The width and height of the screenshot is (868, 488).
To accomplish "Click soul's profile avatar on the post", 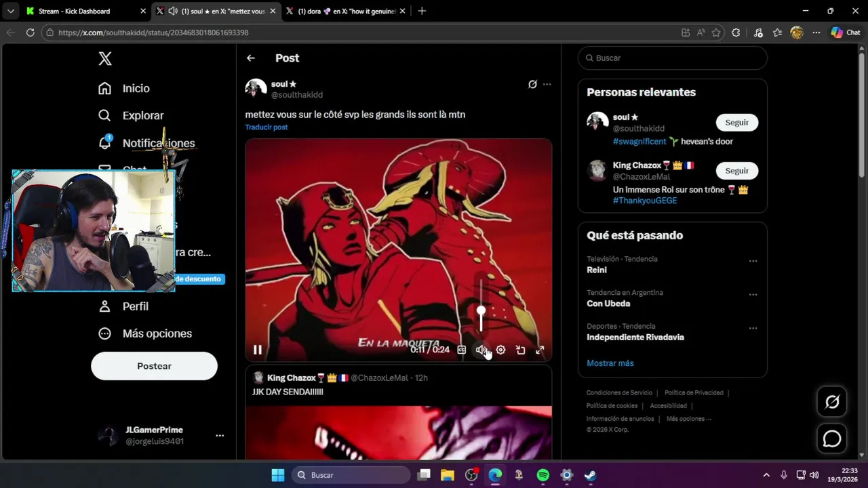I will tap(256, 89).
